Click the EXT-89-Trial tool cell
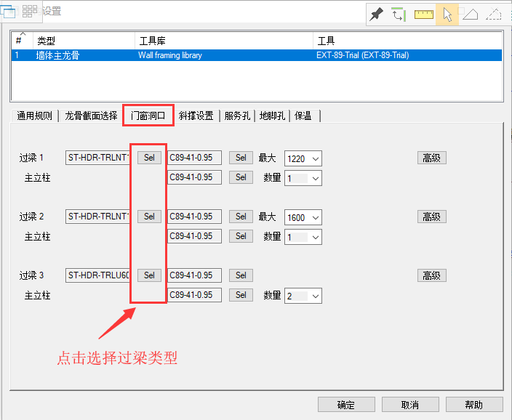Viewport: 512px width, 420px height. [362, 55]
